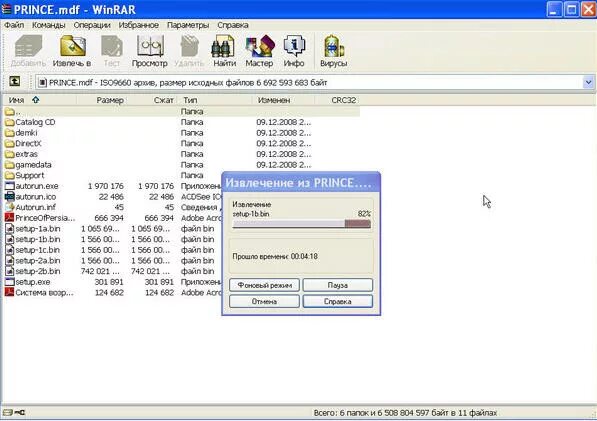Viewport: 597px width, 421px height.
Task: Click the Извлечение из PRINCE dialog title bar
Action: point(301,182)
